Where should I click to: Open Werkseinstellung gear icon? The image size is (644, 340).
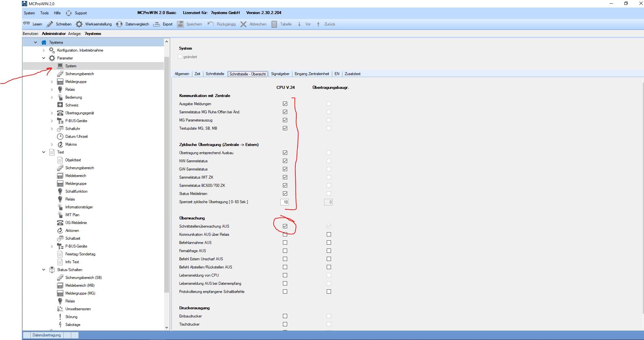pyautogui.click(x=79, y=24)
